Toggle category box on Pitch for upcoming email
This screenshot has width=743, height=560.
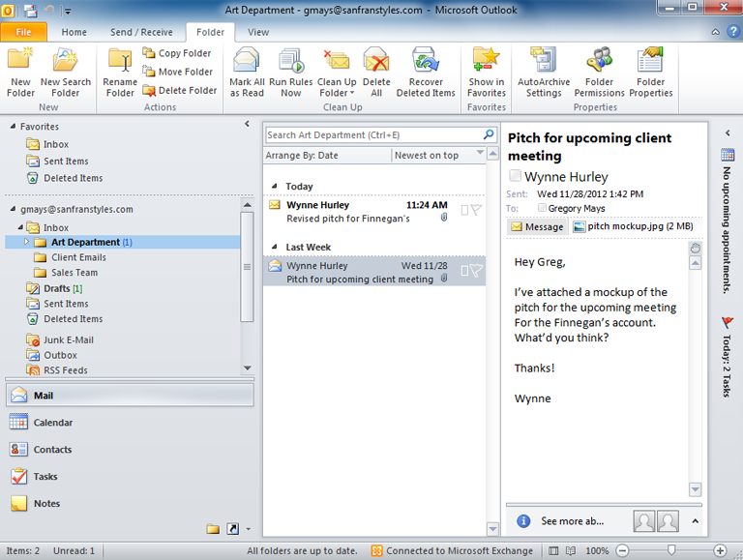click(465, 271)
